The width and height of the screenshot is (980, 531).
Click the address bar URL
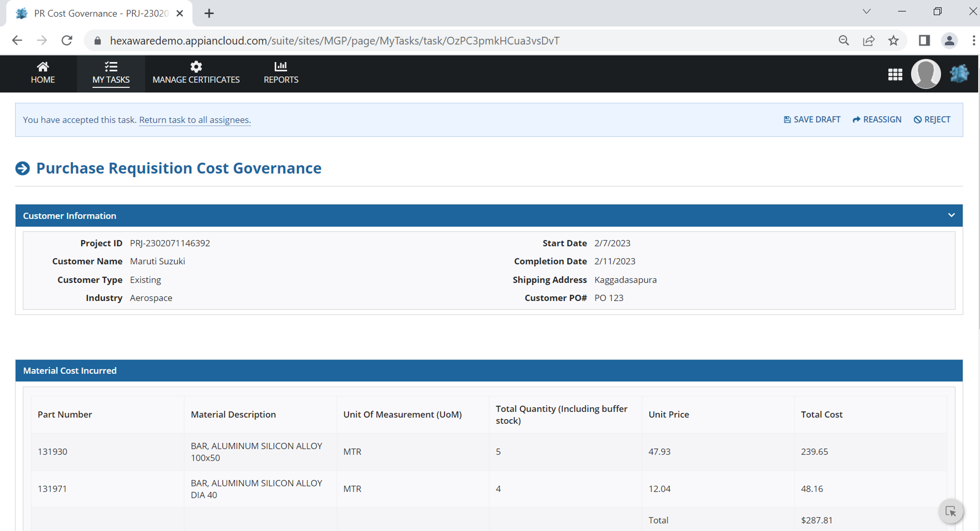point(334,41)
